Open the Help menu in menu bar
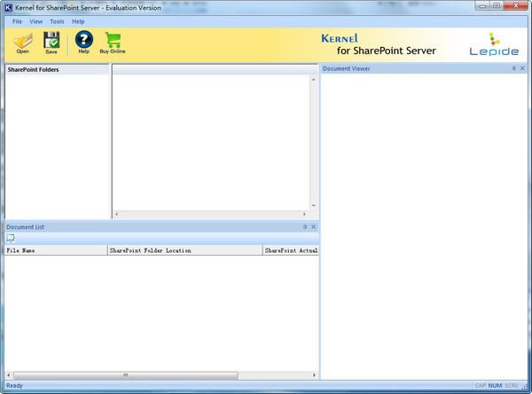 click(x=78, y=20)
